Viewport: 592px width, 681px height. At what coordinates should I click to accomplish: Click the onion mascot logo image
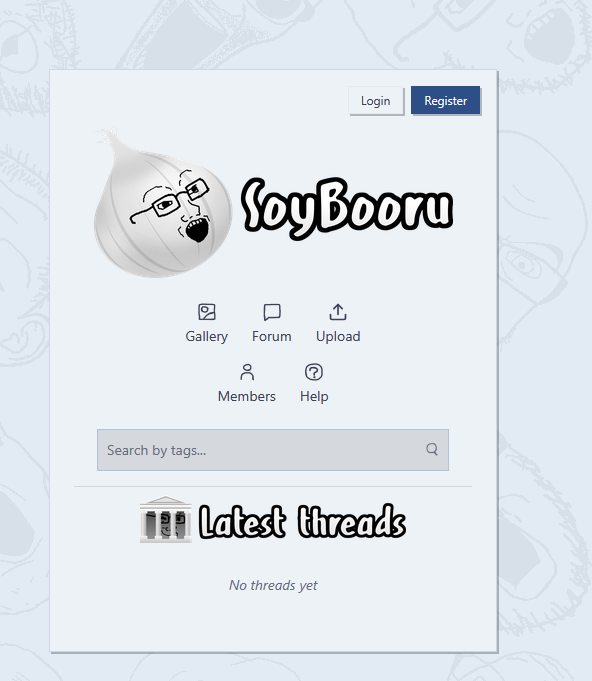tap(162, 203)
